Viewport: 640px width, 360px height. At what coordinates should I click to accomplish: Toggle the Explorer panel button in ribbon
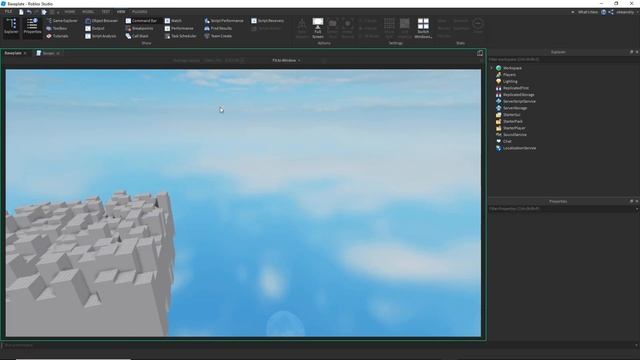11,27
